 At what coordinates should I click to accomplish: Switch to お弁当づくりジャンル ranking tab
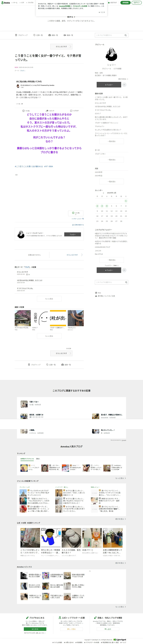tap(27, 459)
